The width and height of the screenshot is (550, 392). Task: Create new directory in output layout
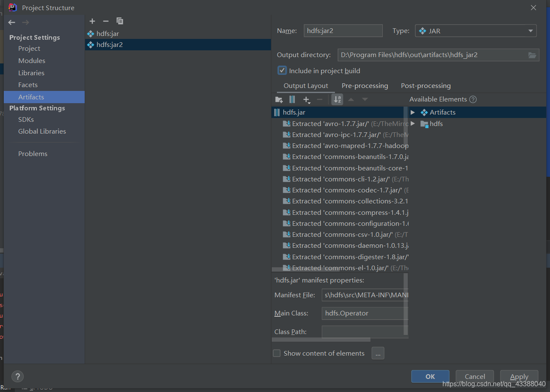click(279, 100)
